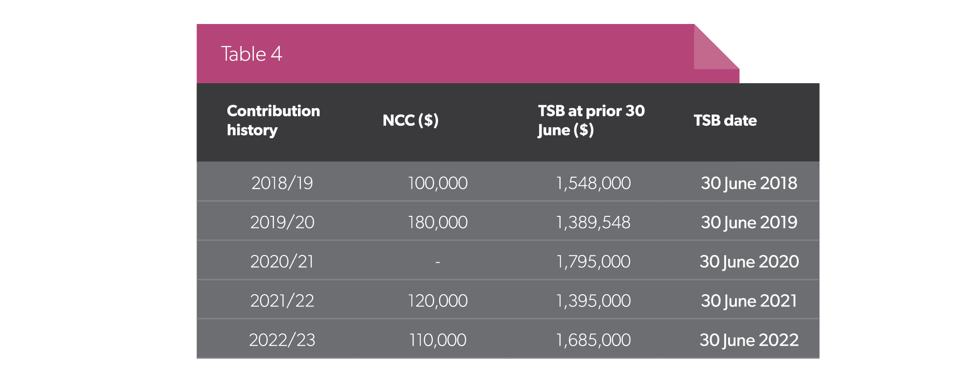Click the 100,000 NCC value
This screenshot has width=980, height=372.
click(438, 183)
